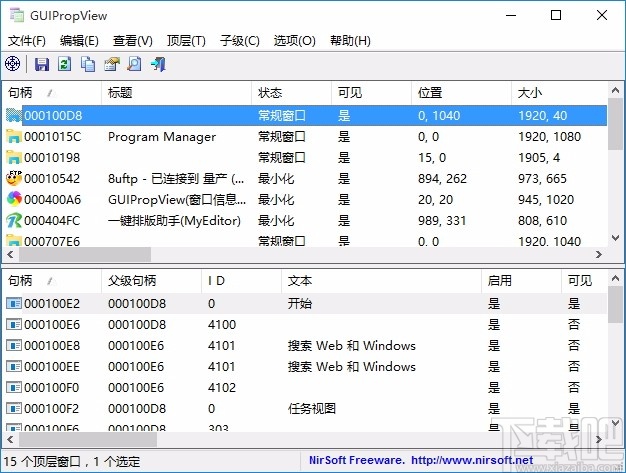
Task: Sort top list by 句柄 column header
Action: pyautogui.click(x=52, y=93)
